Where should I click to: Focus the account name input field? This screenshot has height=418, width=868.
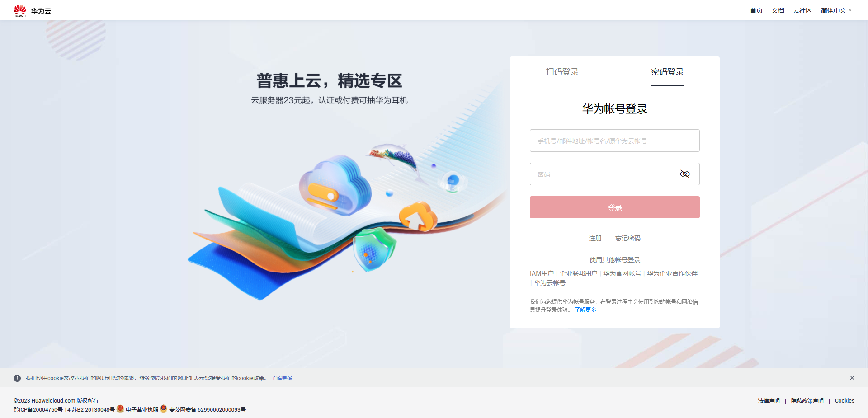point(614,141)
